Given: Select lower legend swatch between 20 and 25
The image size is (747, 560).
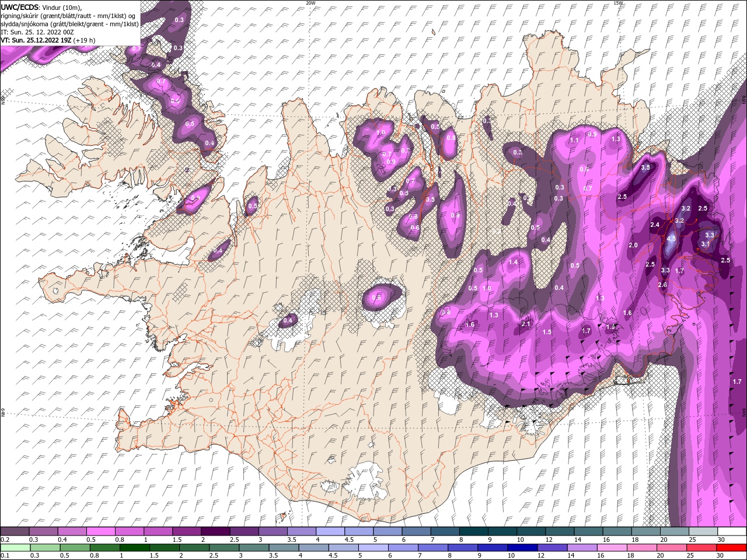Looking at the screenshot, I should click(x=672, y=548).
